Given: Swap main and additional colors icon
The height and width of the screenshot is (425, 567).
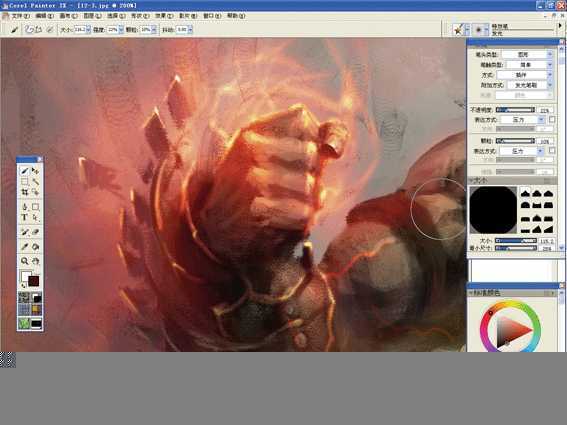Looking at the screenshot, I should [x=24, y=286].
